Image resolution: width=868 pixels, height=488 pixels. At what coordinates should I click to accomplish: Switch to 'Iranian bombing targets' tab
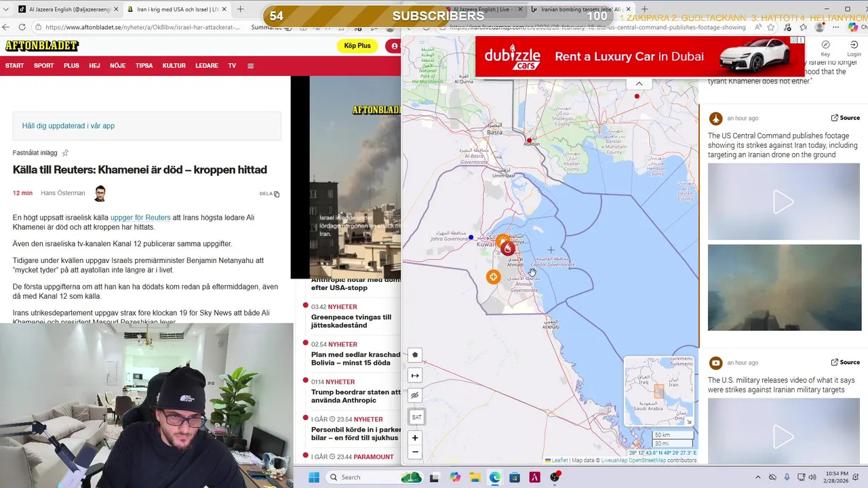[582, 9]
